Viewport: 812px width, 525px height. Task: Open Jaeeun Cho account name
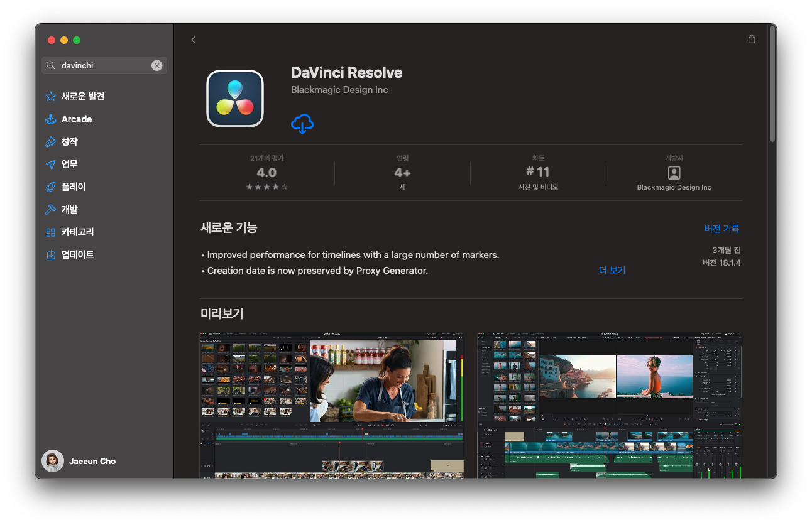pyautogui.click(x=92, y=461)
